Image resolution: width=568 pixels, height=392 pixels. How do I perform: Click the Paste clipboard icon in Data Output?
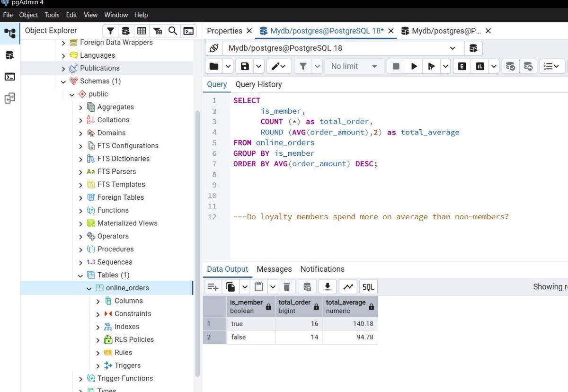coord(259,286)
